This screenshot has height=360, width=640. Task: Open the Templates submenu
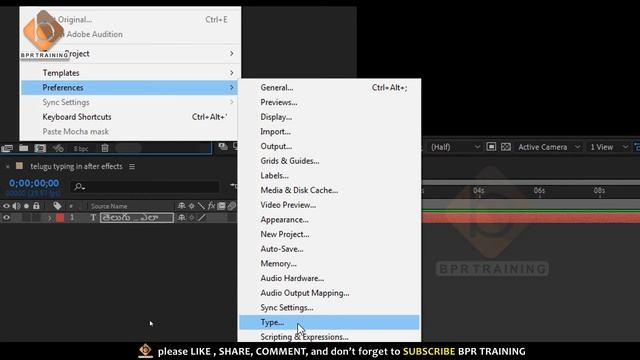click(x=129, y=73)
